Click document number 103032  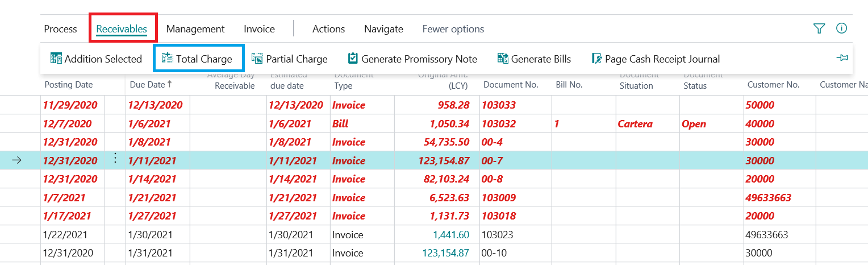[x=498, y=124]
